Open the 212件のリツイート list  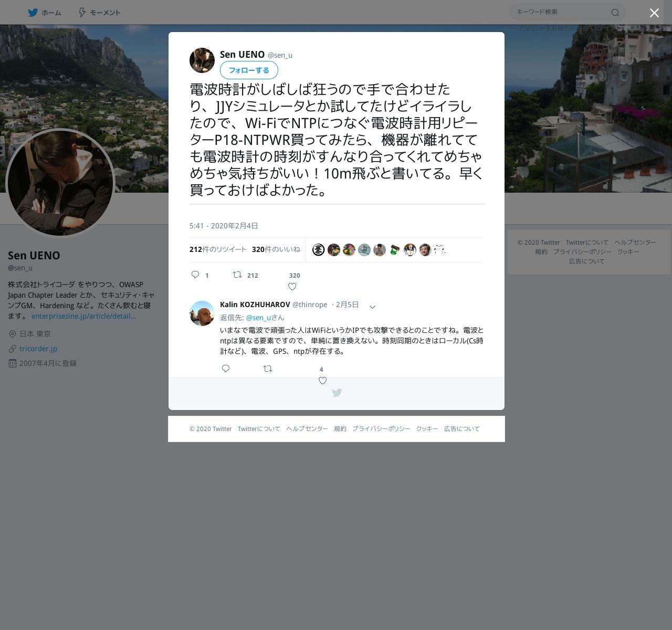click(218, 249)
